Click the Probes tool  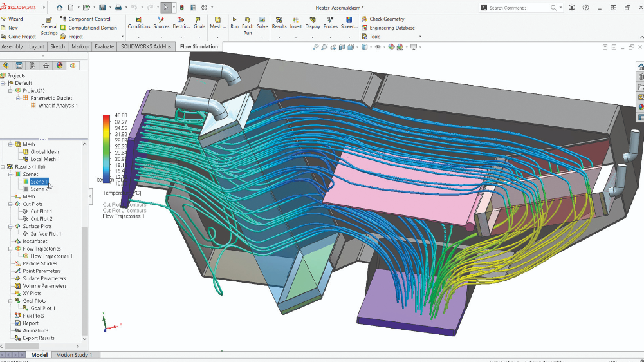(330, 23)
